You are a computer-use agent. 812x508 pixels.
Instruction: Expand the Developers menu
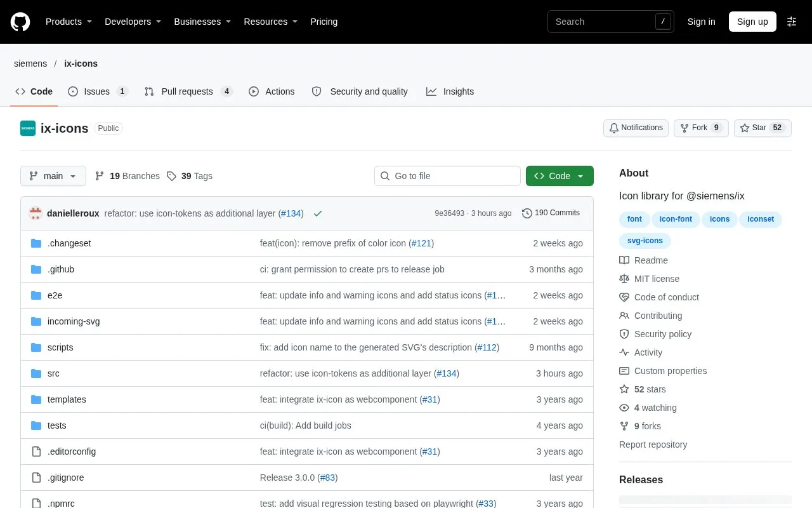(x=133, y=22)
